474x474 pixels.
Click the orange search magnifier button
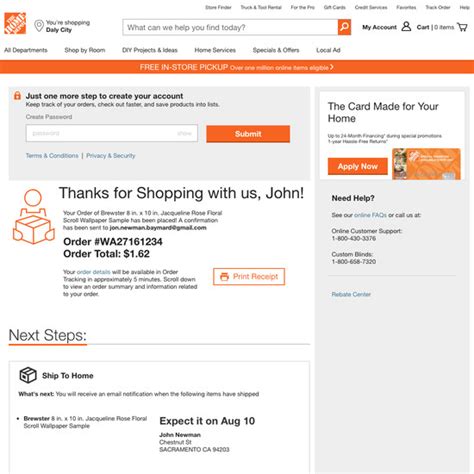[344, 27]
